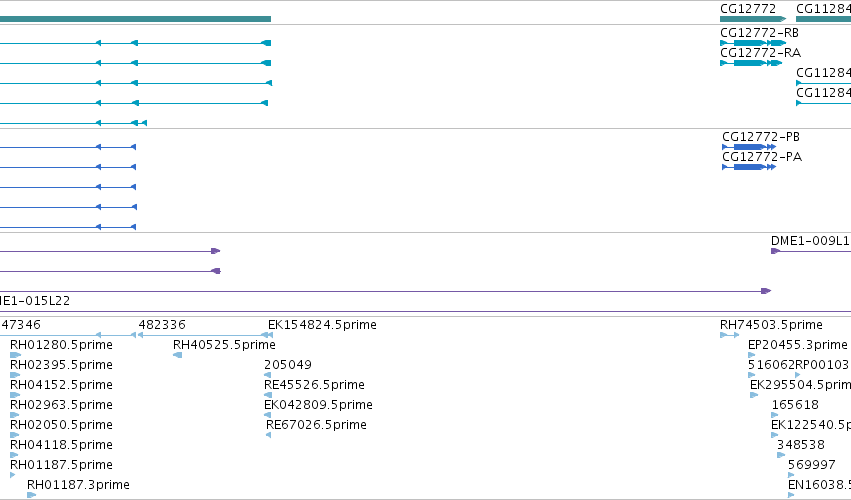Viewport: 851px width, 500px height.
Task: Select the EK042809.5prime label
Action: [x=319, y=405]
